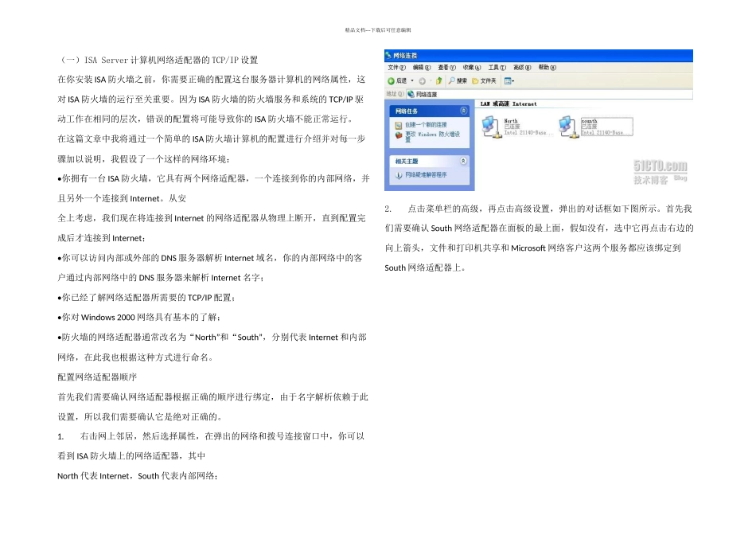Image resolution: width=756 pixels, height=535 pixels.
Task: Click the Folders (文件夹) toolbar button
Action: (484, 81)
